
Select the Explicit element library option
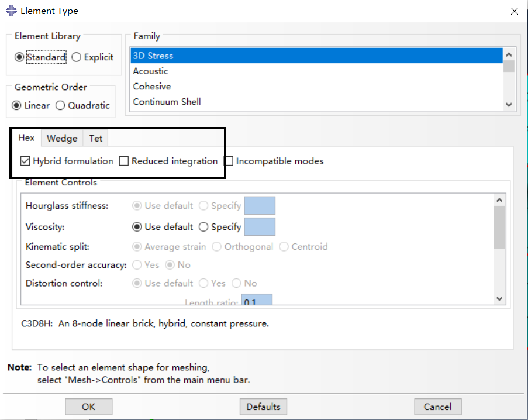77,57
